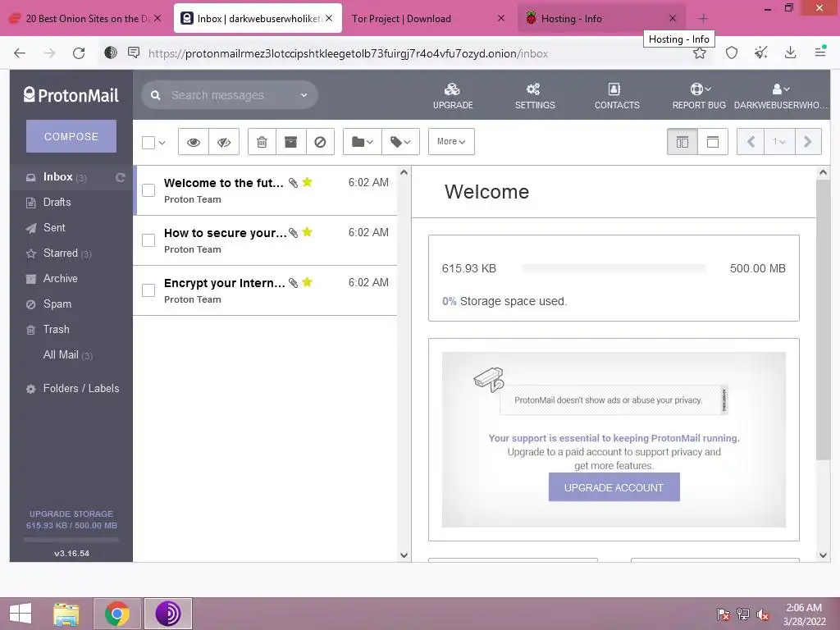
Task: Click the welcome panel vertical scrollbar
Action: point(823,319)
